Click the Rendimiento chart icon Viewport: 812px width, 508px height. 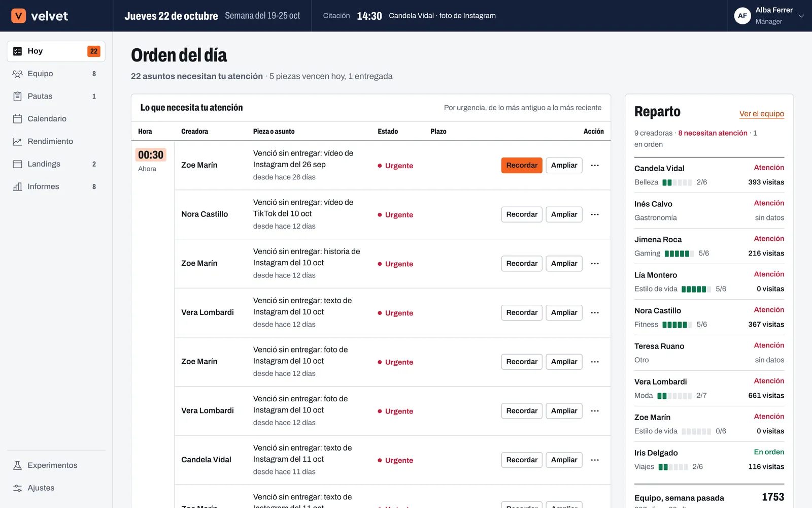click(x=17, y=142)
